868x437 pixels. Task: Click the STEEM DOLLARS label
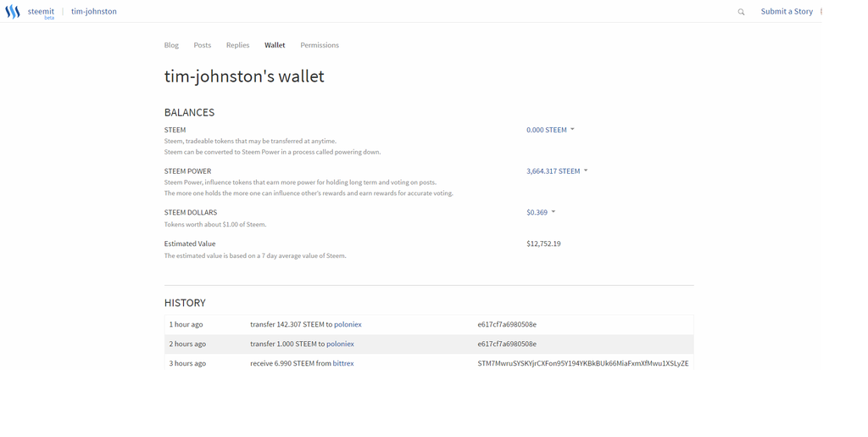click(x=191, y=212)
